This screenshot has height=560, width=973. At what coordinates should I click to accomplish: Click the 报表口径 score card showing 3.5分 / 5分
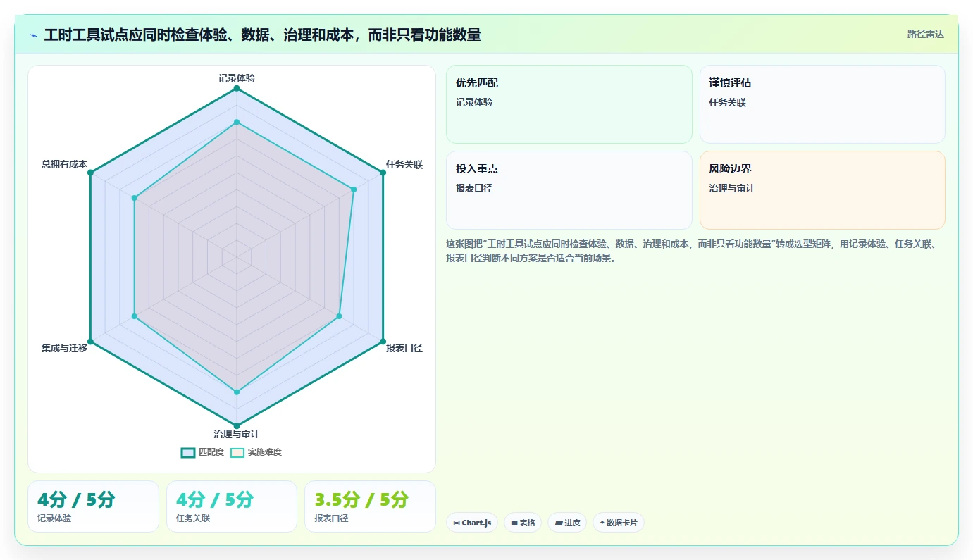point(370,506)
